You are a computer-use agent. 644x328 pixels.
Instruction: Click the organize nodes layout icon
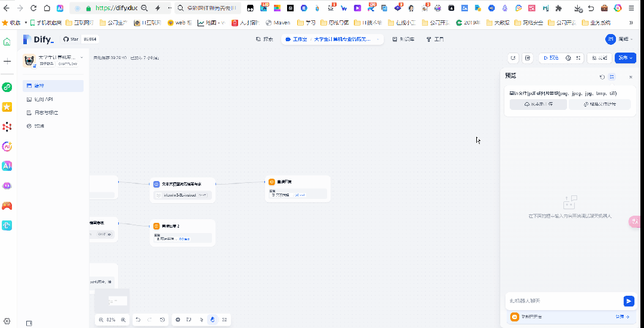[224, 320]
